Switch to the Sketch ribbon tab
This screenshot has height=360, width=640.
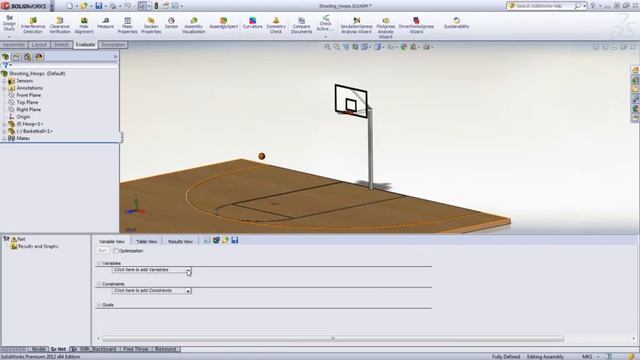(x=62, y=45)
